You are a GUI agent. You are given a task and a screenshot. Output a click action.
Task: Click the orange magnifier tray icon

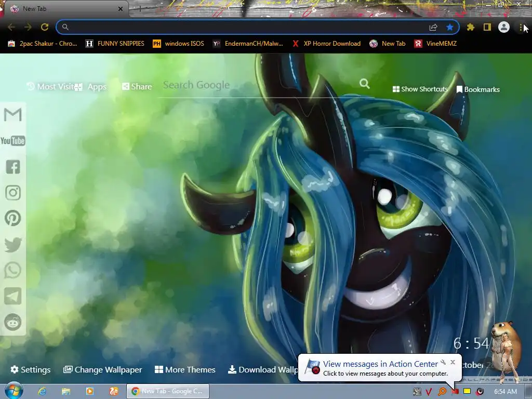coord(442,392)
